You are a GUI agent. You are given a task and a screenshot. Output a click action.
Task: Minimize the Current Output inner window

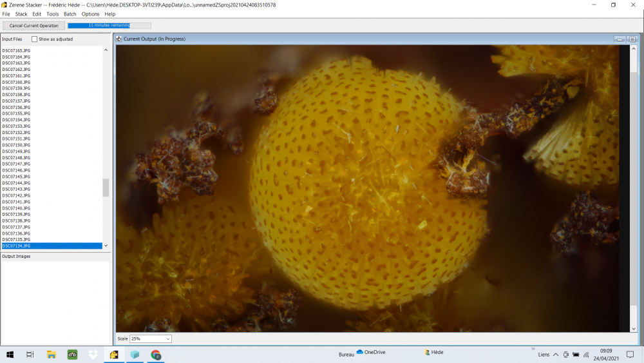pyautogui.click(x=620, y=39)
